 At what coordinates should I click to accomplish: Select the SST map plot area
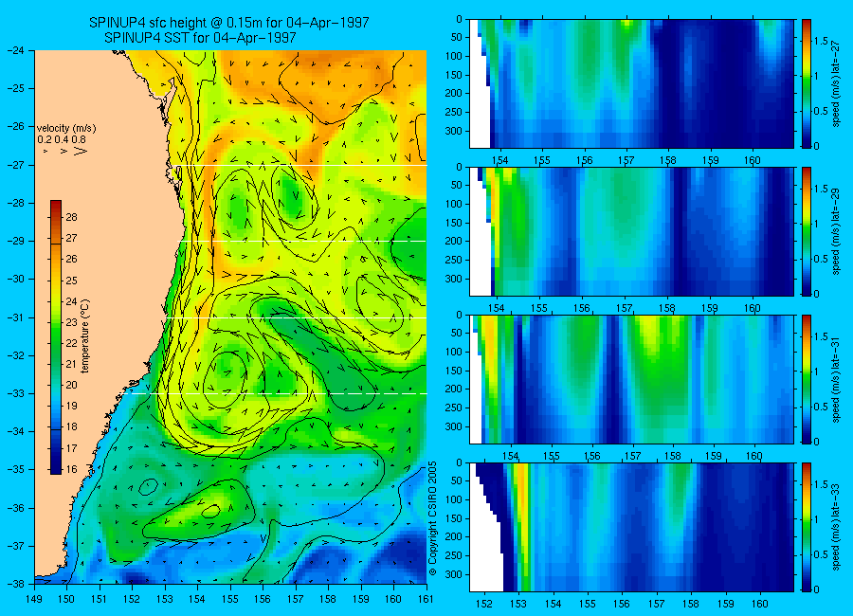pos(230,317)
